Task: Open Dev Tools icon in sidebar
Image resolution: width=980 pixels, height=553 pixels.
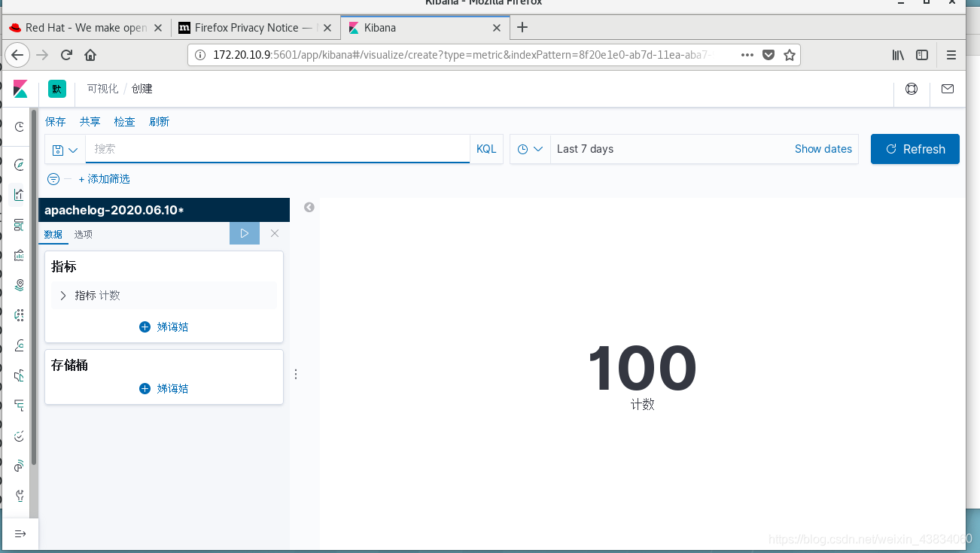Action: pyautogui.click(x=20, y=496)
